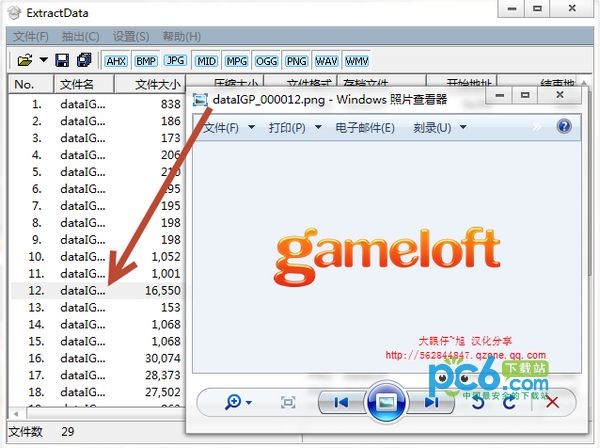Close the Photo Viewer window

(560, 94)
